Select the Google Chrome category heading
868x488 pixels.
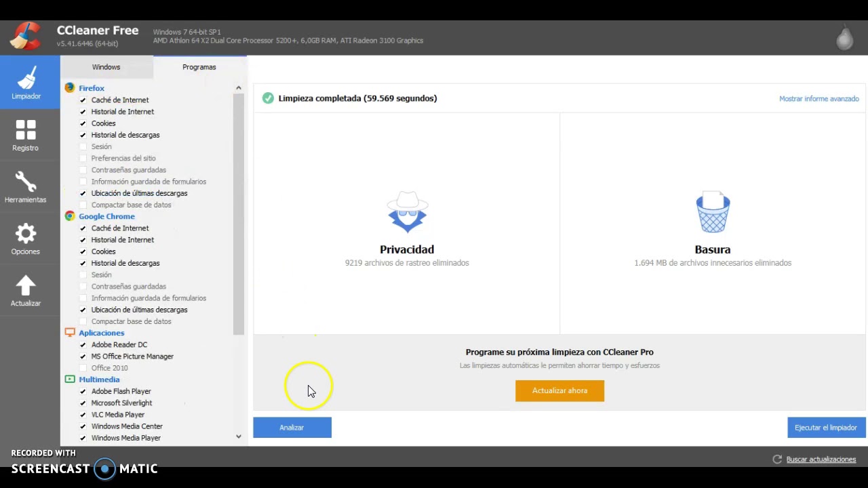pos(106,216)
